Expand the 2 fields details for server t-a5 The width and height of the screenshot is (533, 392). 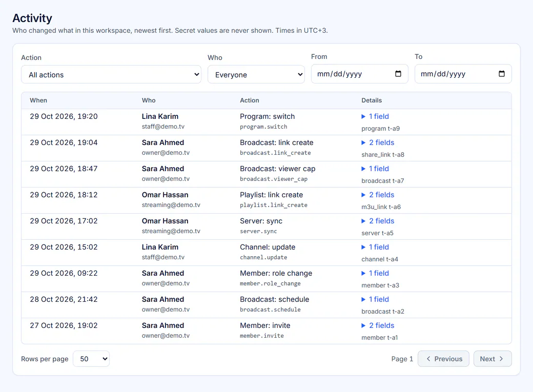[x=378, y=221]
